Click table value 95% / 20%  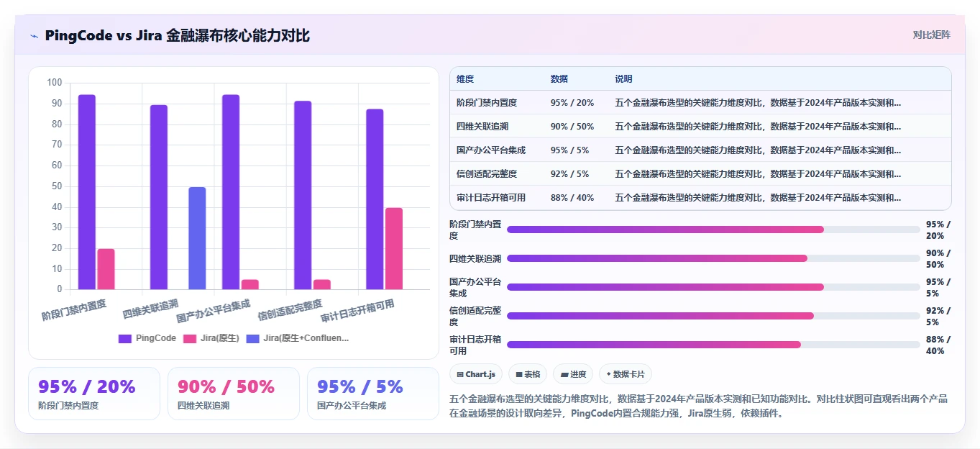coord(572,103)
